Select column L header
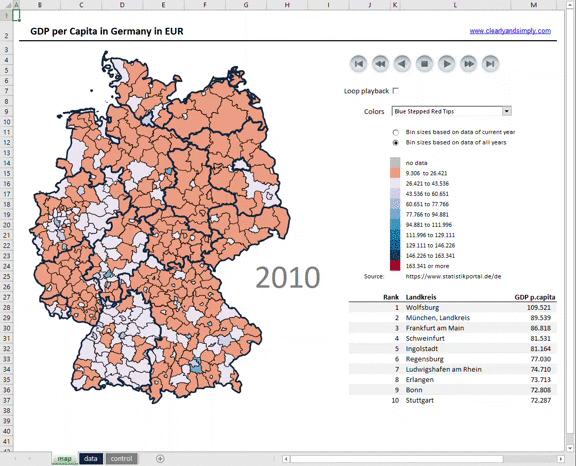 click(455, 5)
